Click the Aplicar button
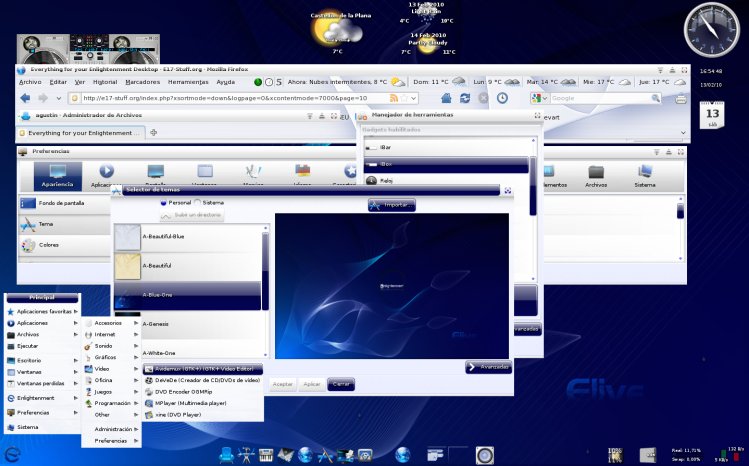 [311, 384]
